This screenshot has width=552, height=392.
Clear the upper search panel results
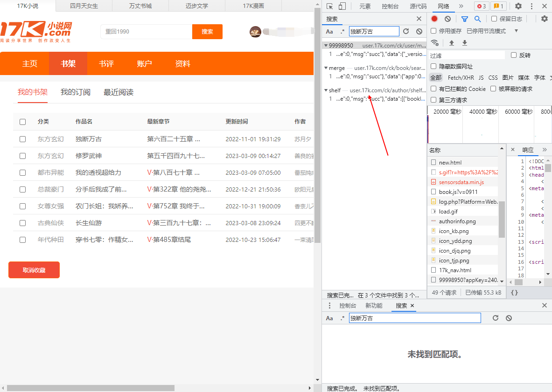coord(419,31)
